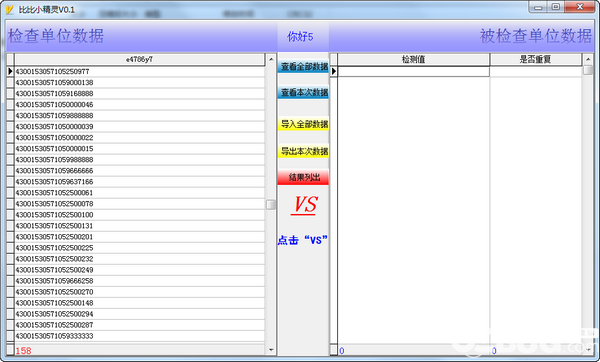This screenshot has width=600, height=362.
Task: Click the blue 点击 "VS" hint text
Action: (x=303, y=240)
